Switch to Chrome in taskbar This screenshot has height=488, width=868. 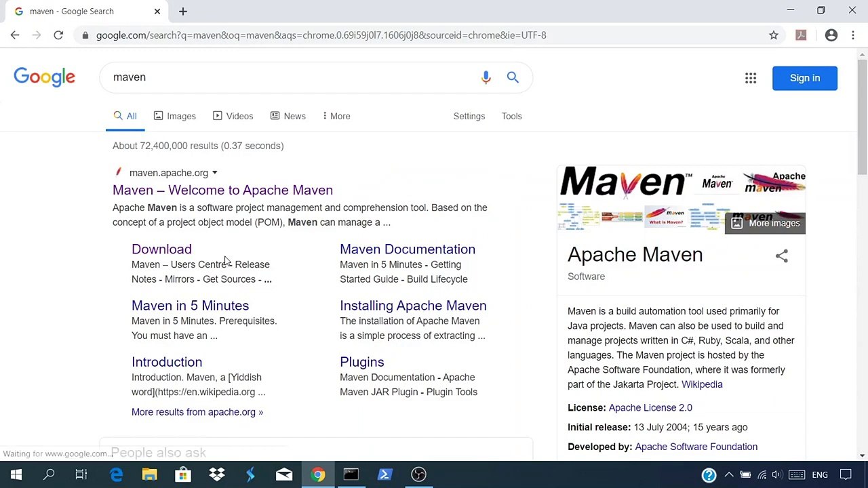[317, 474]
